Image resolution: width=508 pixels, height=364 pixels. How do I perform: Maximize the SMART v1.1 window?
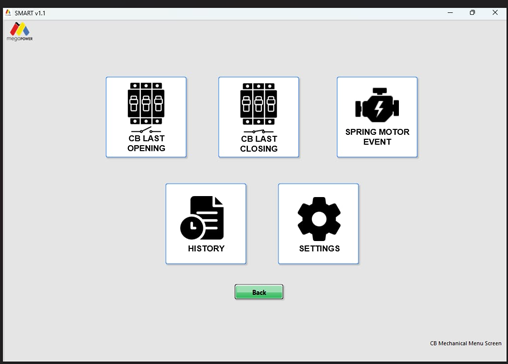472,13
